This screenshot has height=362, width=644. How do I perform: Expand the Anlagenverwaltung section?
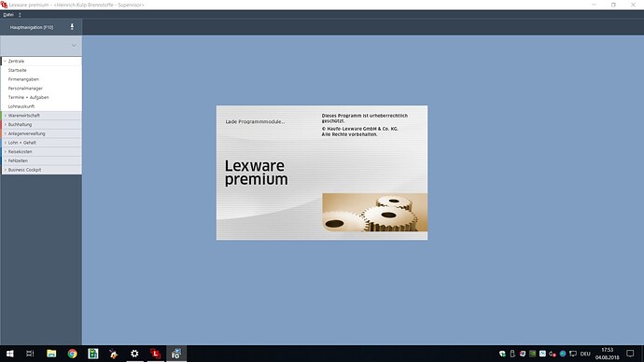[x=41, y=133]
